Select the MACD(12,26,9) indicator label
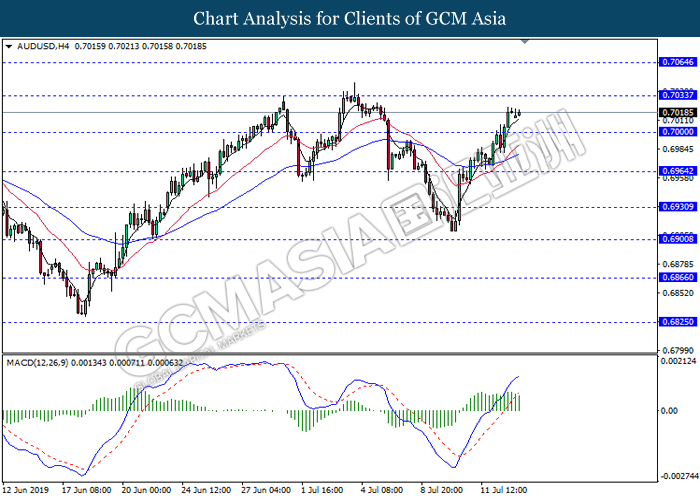This screenshot has height=500, width=700. tap(38, 363)
